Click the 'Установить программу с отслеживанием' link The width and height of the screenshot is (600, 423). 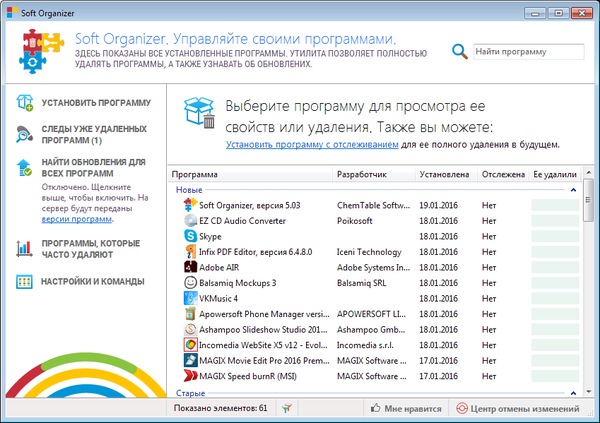click(x=312, y=145)
